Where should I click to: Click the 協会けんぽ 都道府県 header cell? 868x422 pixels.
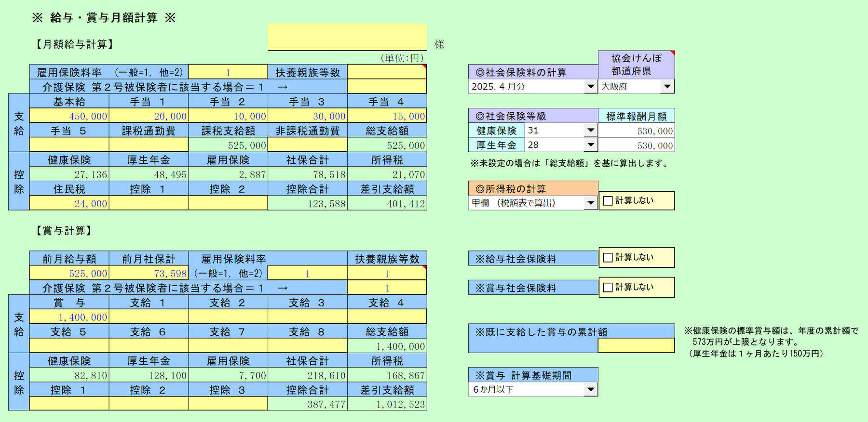[637, 65]
